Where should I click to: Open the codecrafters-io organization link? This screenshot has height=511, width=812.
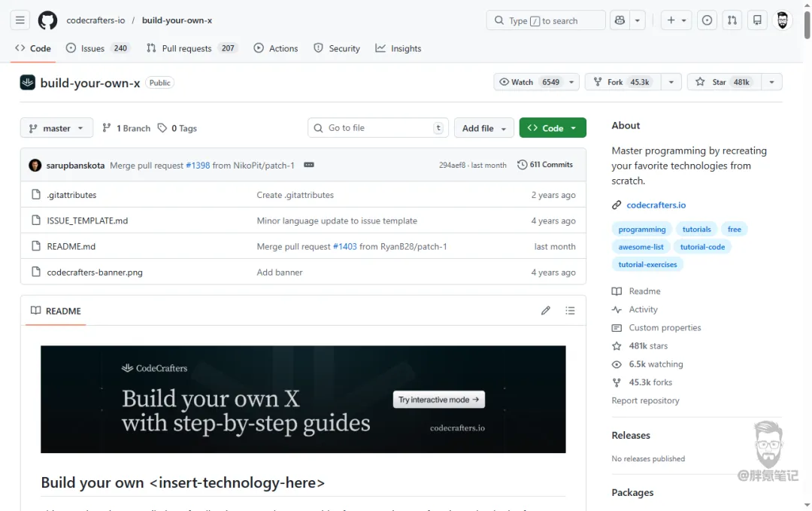tap(95, 20)
